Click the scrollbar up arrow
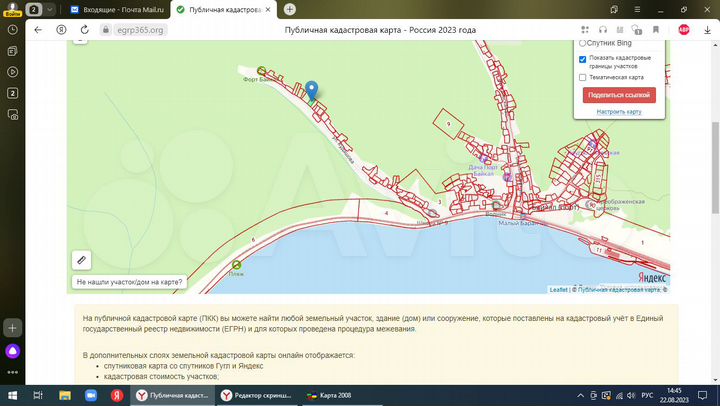The height and width of the screenshot is (406, 720). pos(715,45)
